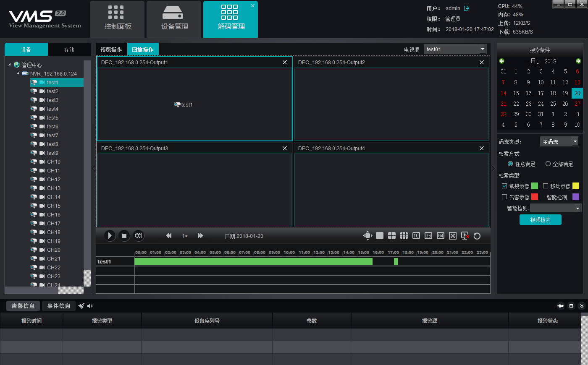Click the rewind (slow down) double-arrow
The image size is (588, 365).
[169, 236]
